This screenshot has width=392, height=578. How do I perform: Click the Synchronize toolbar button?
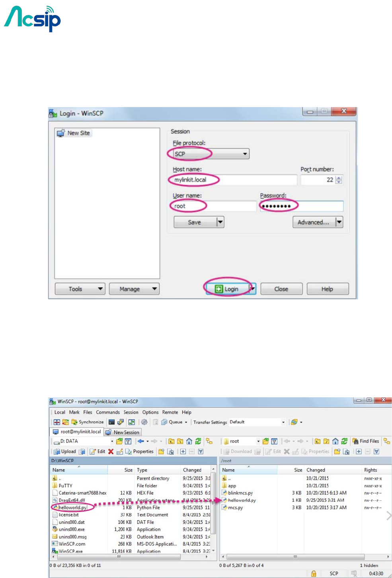[x=88, y=422]
